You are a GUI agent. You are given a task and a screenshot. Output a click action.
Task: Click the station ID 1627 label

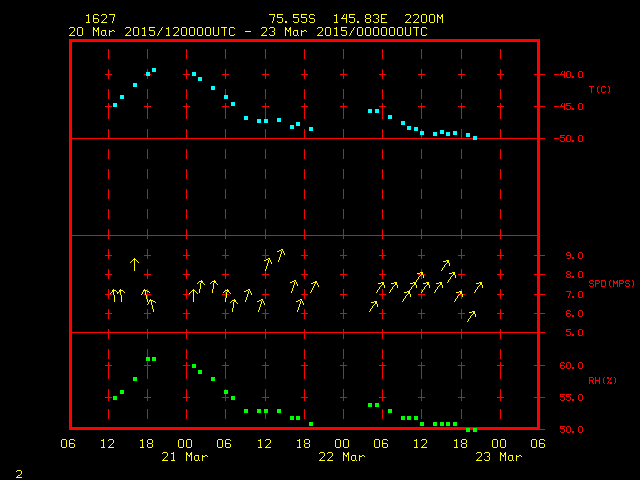[99, 19]
